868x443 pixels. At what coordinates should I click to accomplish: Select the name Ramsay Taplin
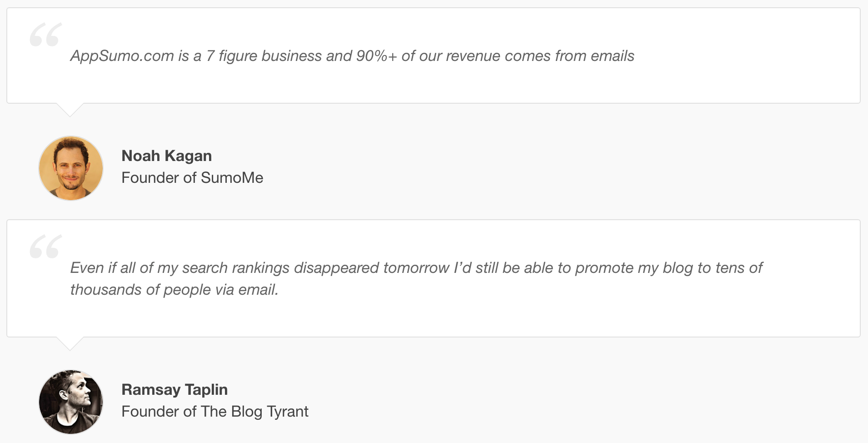coord(175,390)
